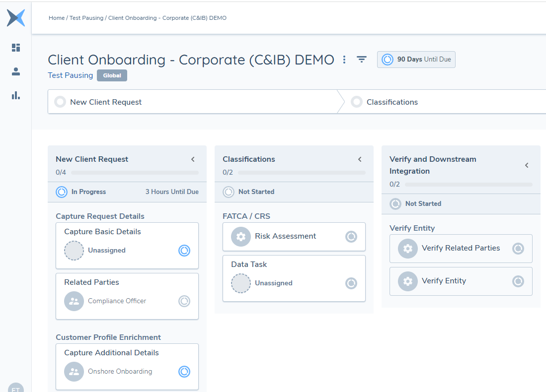Image resolution: width=546 pixels, height=392 pixels.
Task: Click the status ring on Data Task
Action: coord(351,283)
